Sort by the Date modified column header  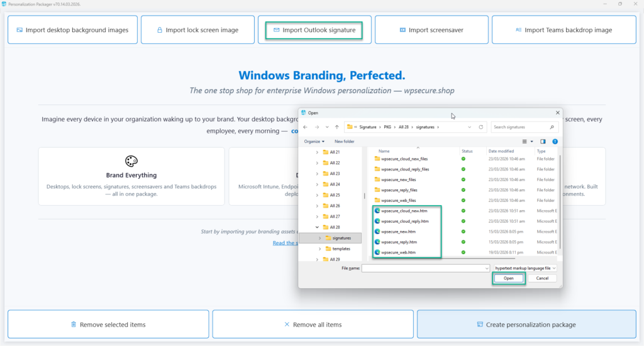pyautogui.click(x=501, y=151)
